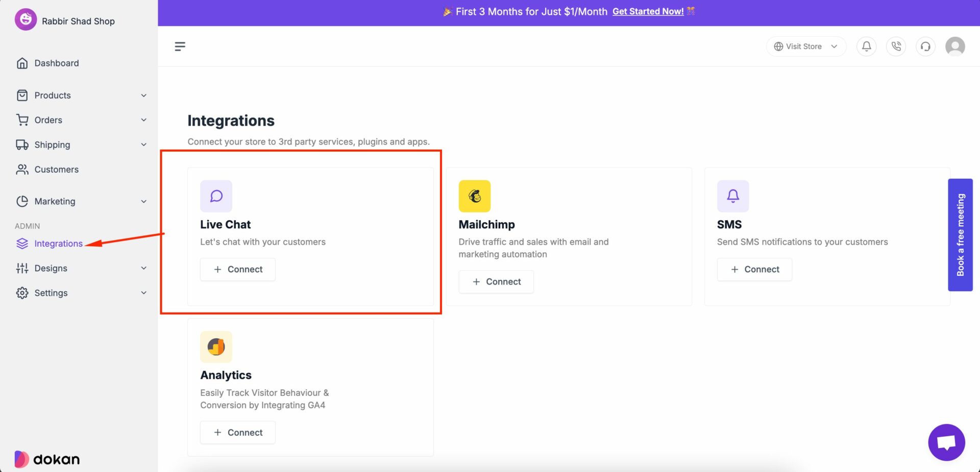980x472 pixels.
Task: Open Products menu item
Action: [53, 96]
